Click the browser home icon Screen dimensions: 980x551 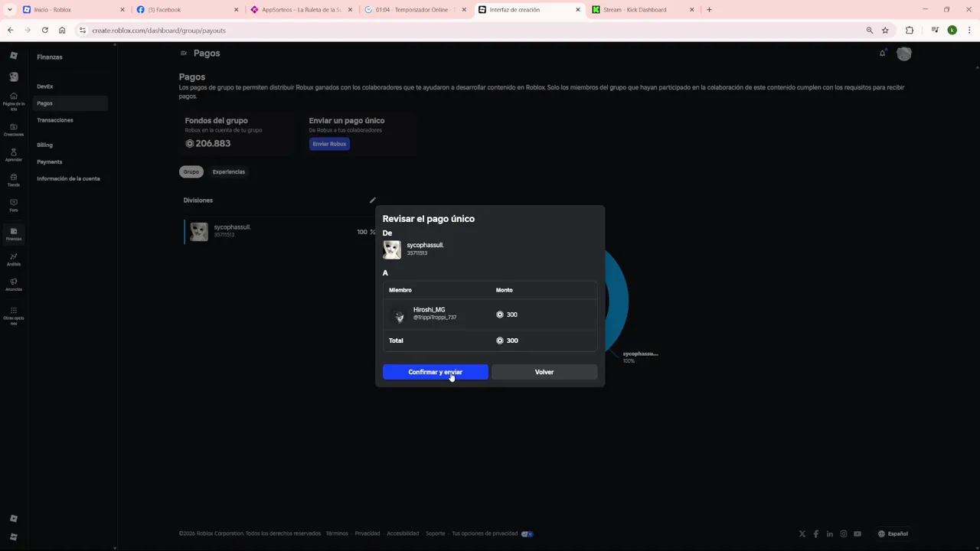62,30
